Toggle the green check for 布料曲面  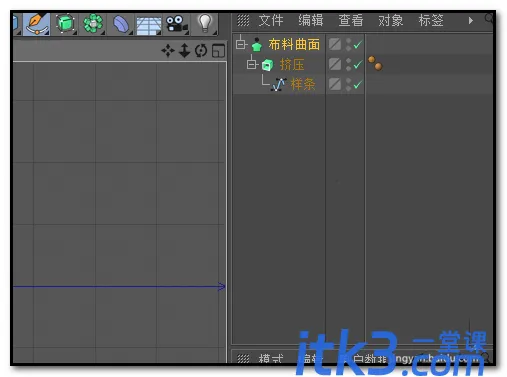pyautogui.click(x=358, y=44)
